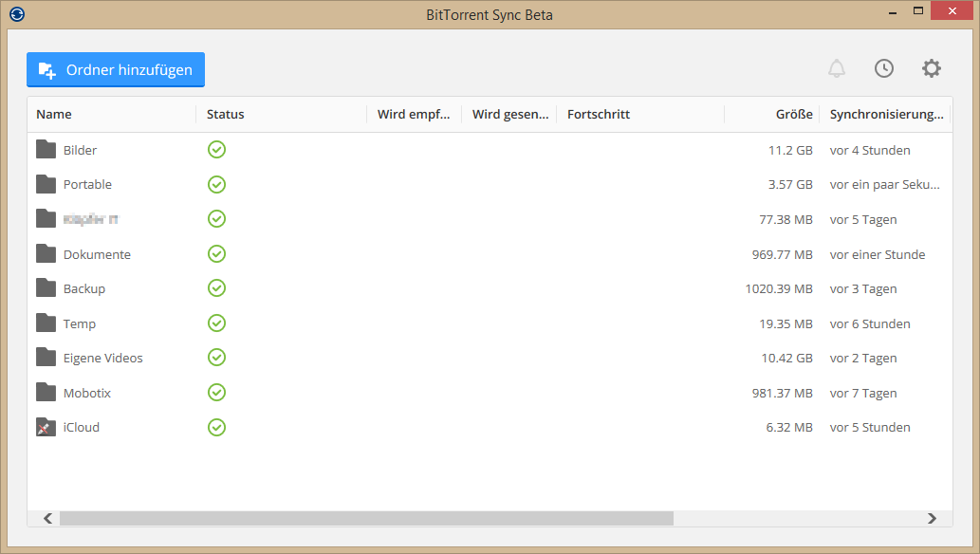Click the BitTorrent Sync app icon in title bar
The height and width of the screenshot is (554, 980).
pos(17,14)
